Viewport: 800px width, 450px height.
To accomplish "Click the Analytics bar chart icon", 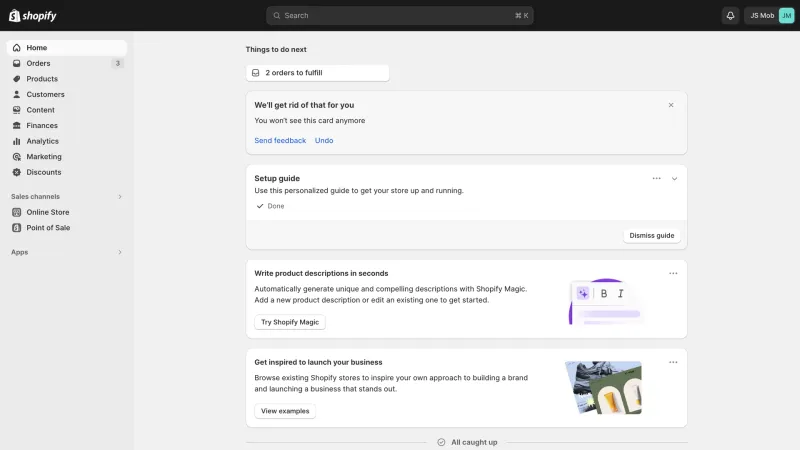I will coord(17,141).
